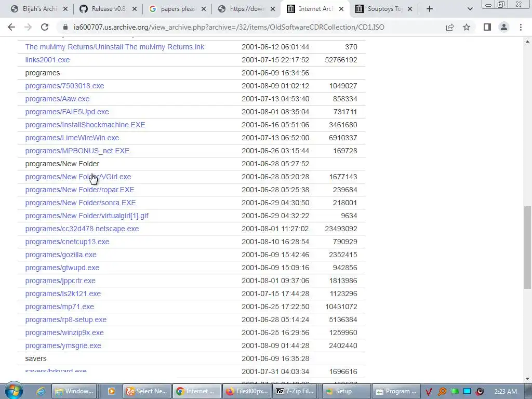The width and height of the screenshot is (532, 399).
Task: Open programes/winzip9x.exe link
Action: click(x=64, y=332)
